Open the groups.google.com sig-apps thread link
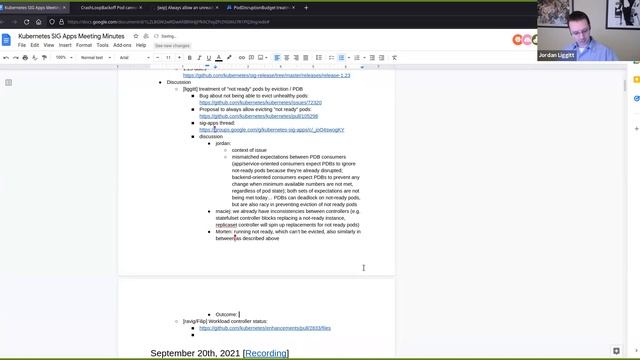 [271, 130]
